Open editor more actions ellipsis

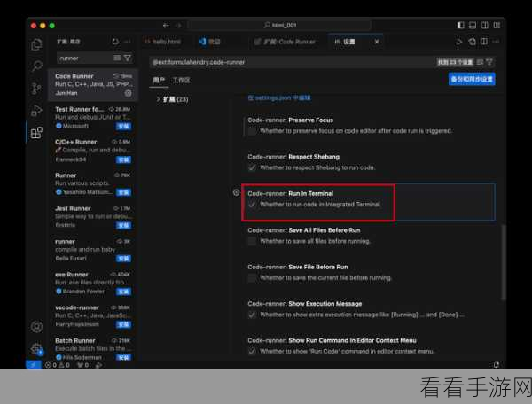496,42
